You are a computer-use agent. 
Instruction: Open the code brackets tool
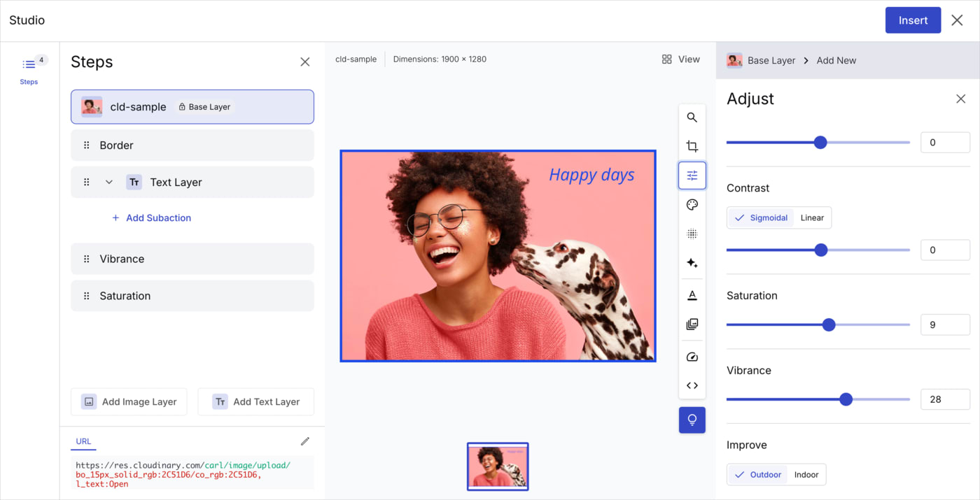point(692,385)
